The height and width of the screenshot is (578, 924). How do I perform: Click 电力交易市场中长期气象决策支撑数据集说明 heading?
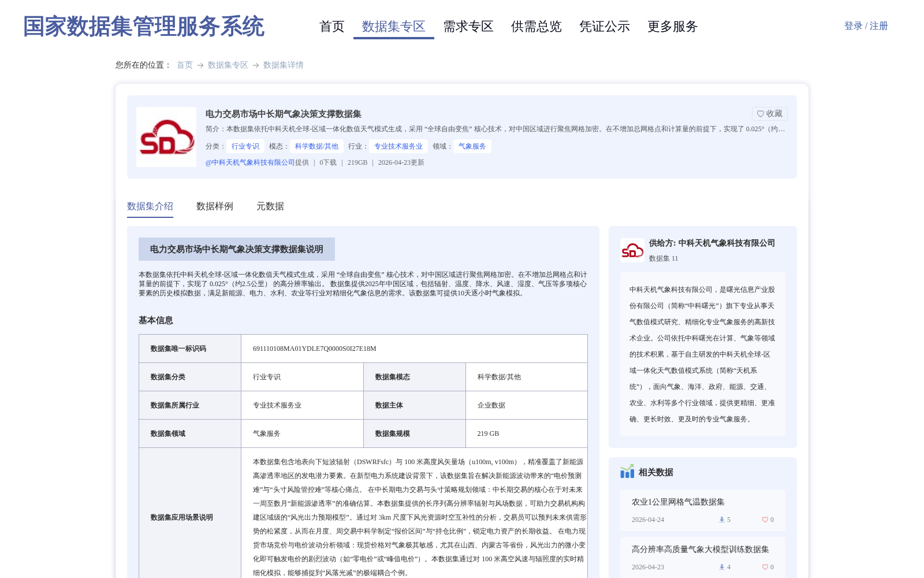pos(237,249)
